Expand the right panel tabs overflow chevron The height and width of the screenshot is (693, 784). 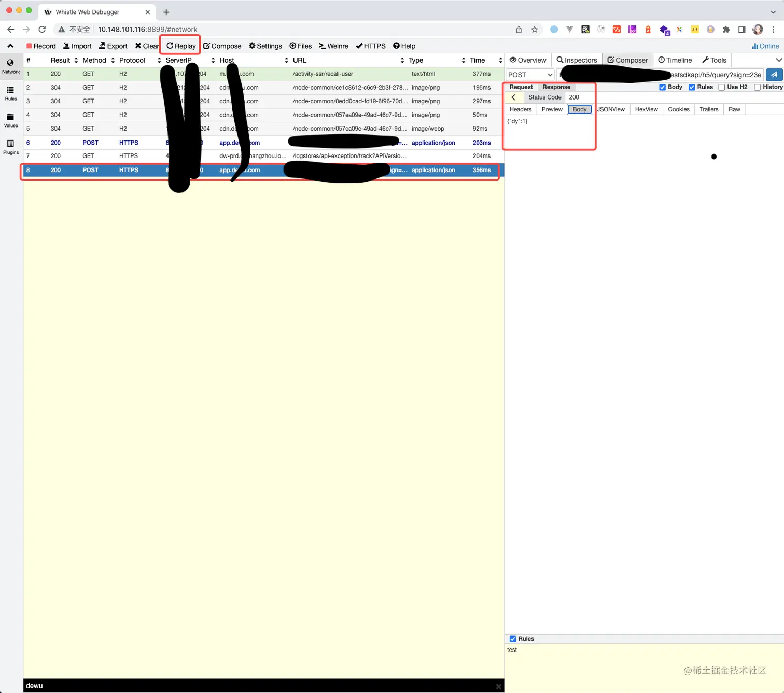[778, 60]
